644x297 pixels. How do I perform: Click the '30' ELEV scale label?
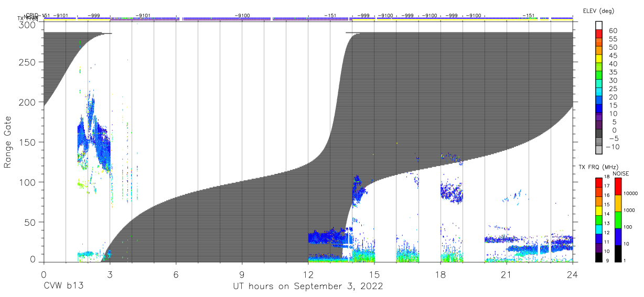(x=612, y=81)
